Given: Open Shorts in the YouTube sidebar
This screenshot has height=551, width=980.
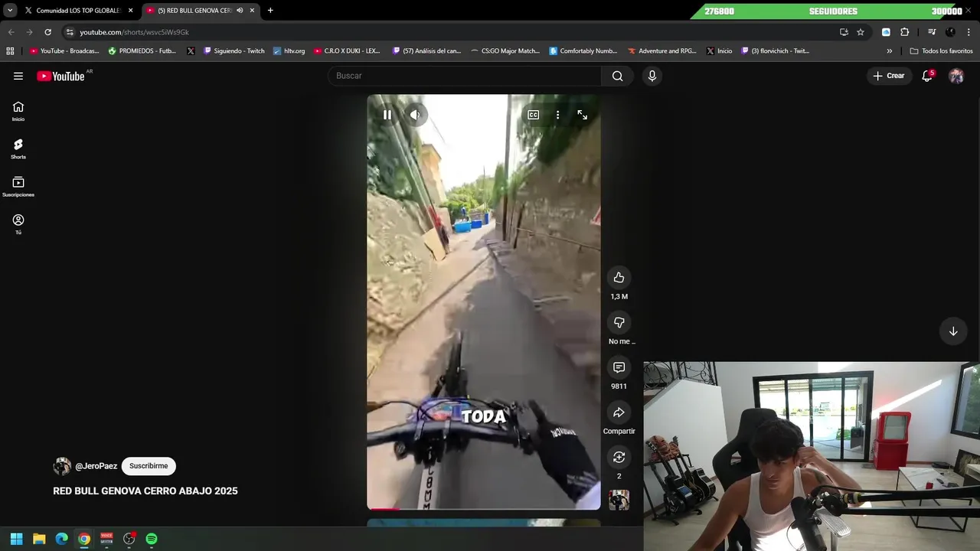Looking at the screenshot, I should coord(18,148).
